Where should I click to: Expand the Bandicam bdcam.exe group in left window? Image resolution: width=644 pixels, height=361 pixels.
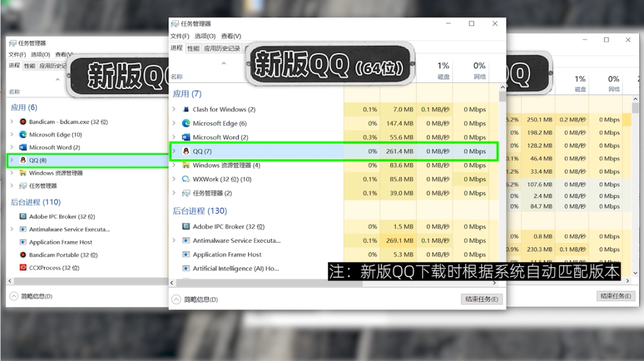pos(12,122)
